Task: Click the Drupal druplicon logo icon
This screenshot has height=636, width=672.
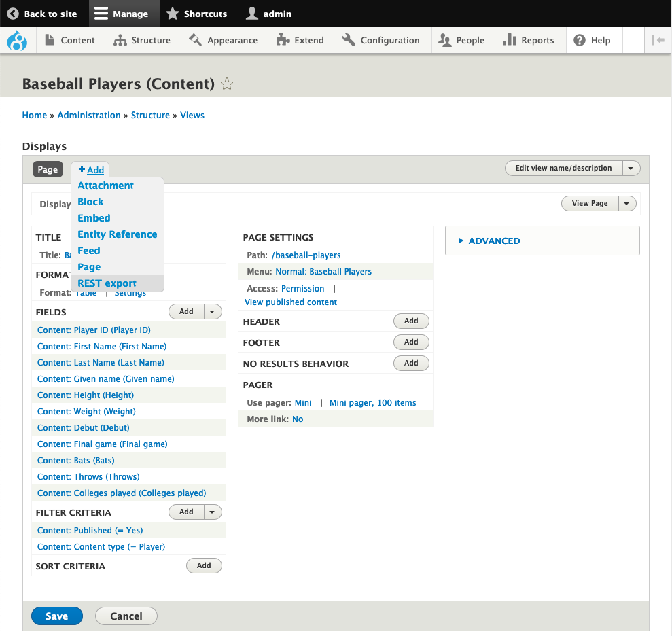Action: click(x=17, y=40)
